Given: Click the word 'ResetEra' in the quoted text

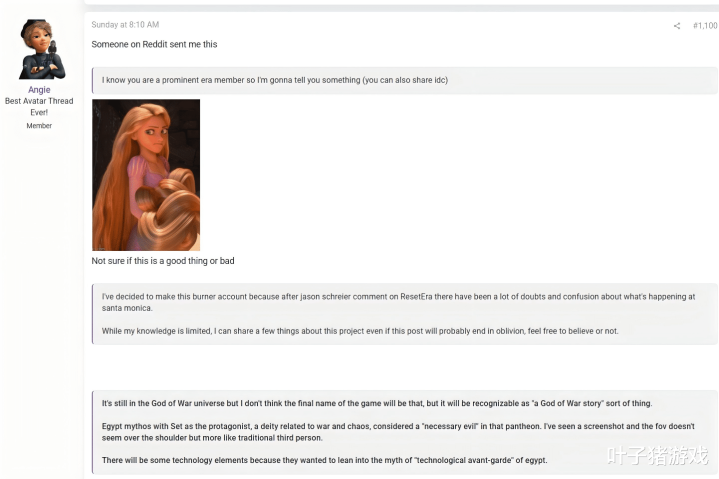Looking at the screenshot, I should [x=416, y=297].
